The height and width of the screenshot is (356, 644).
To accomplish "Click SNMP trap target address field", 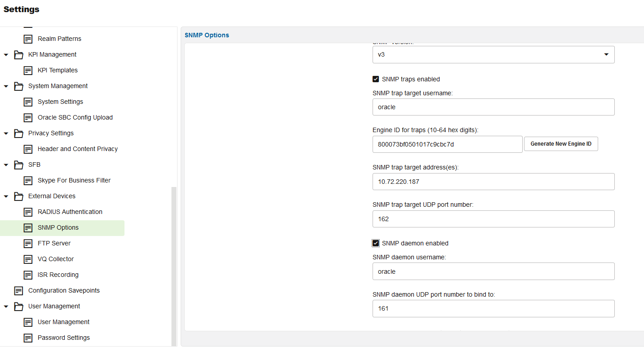I will (493, 182).
